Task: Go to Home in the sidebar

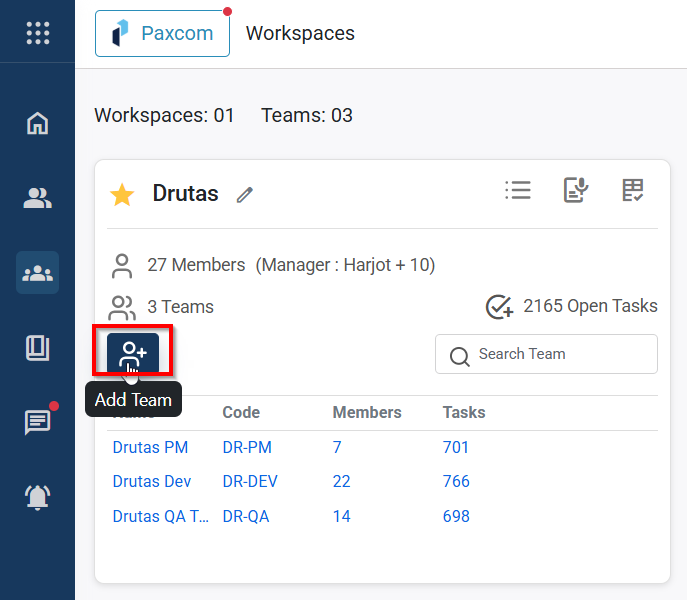Action: point(37,124)
